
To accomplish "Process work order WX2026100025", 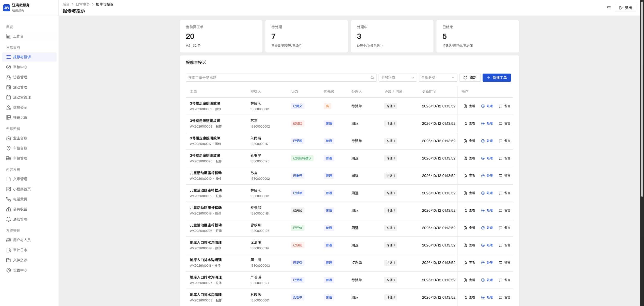I will click(487, 158).
